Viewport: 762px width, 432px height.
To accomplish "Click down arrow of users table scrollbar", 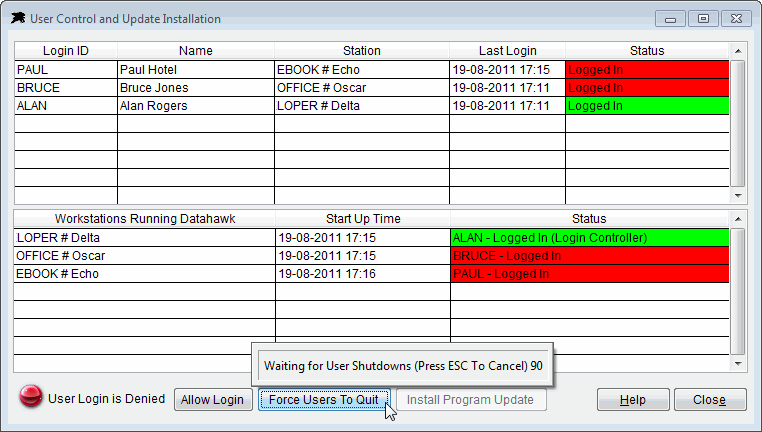I will click(738, 195).
